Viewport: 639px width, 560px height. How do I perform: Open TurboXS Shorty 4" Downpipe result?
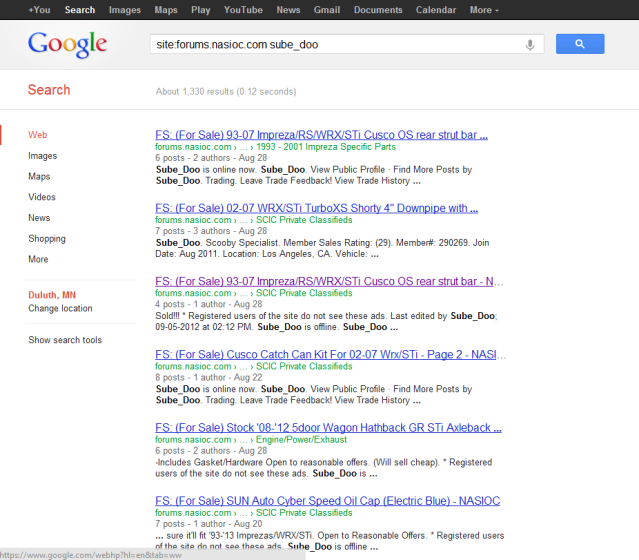point(316,208)
